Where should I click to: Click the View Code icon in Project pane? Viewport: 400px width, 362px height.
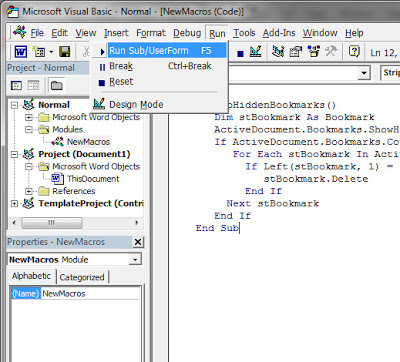point(16,85)
